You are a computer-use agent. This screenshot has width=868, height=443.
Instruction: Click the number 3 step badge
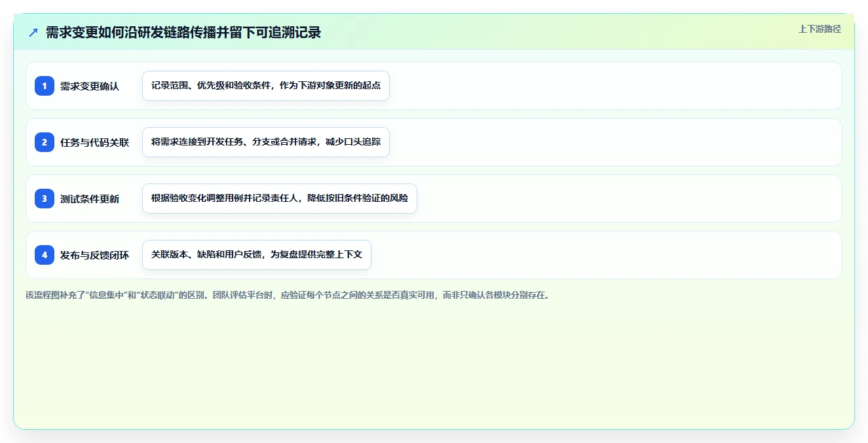point(45,199)
